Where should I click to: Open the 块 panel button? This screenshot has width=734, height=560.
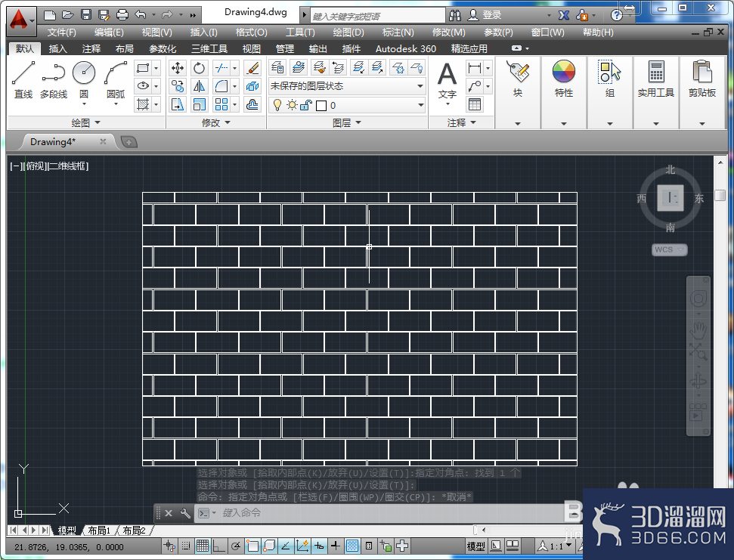click(517, 92)
